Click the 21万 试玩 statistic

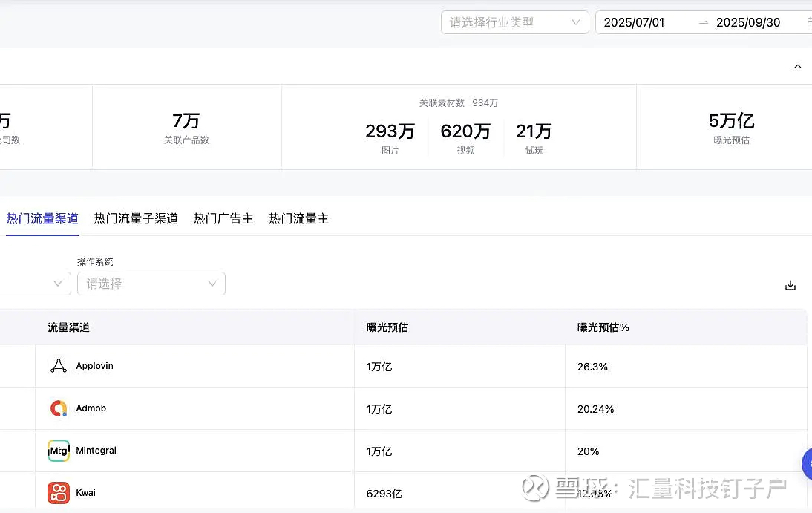click(534, 138)
